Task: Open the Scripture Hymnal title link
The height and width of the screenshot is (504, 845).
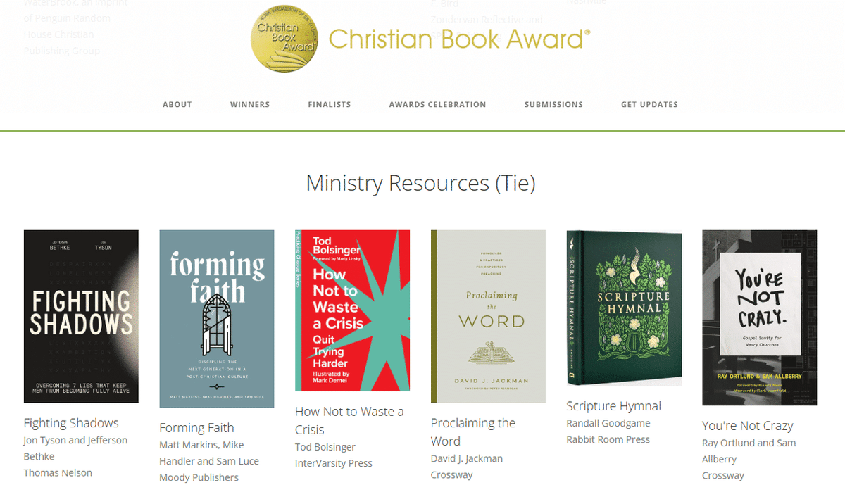Action: pyautogui.click(x=614, y=406)
